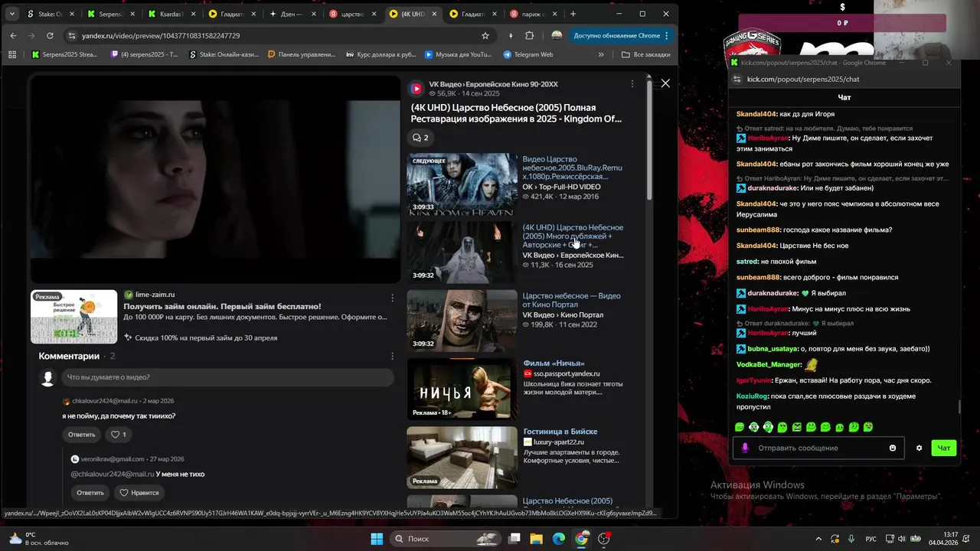Open a new browser tab
The height and width of the screenshot is (551, 980).
[x=573, y=14]
